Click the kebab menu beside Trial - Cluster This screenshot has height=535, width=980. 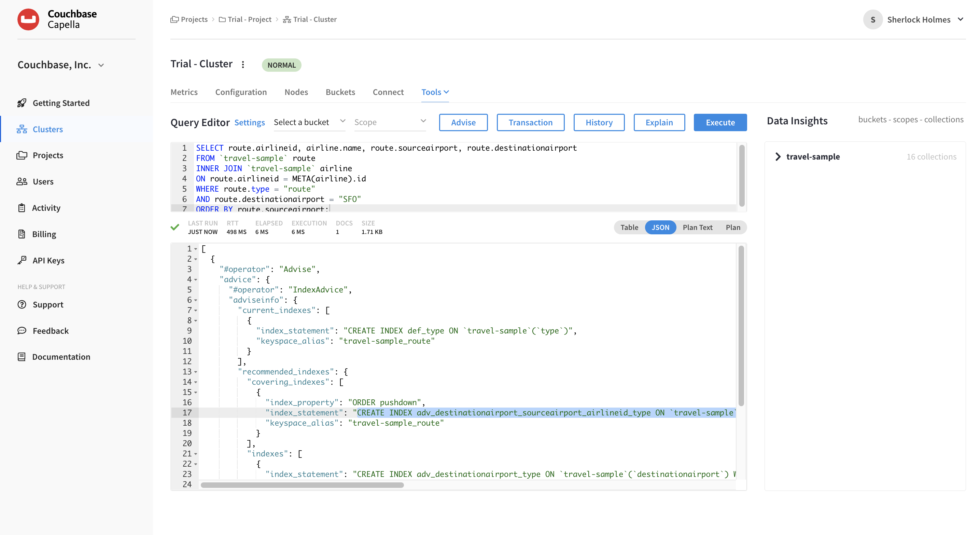243,64
